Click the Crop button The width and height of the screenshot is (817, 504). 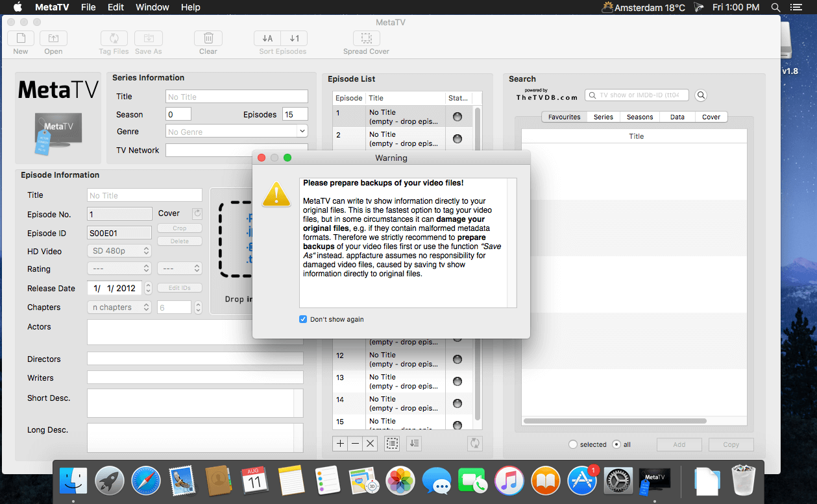[180, 228]
